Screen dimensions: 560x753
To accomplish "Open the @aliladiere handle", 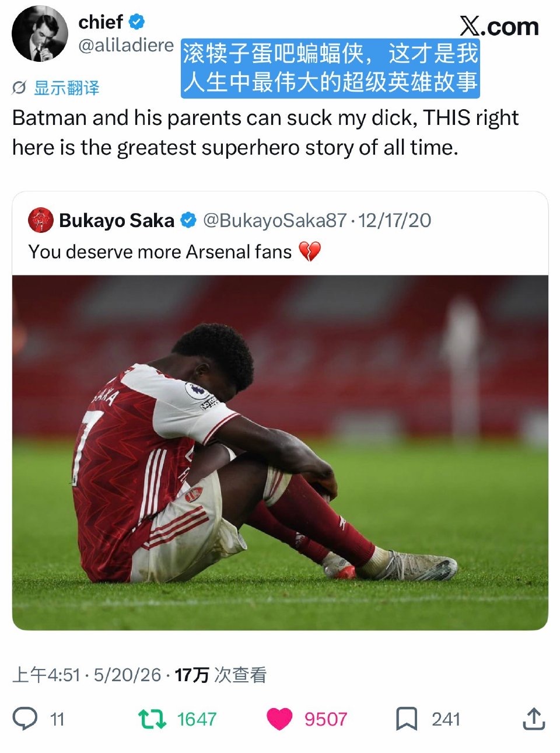I will tap(126, 45).
